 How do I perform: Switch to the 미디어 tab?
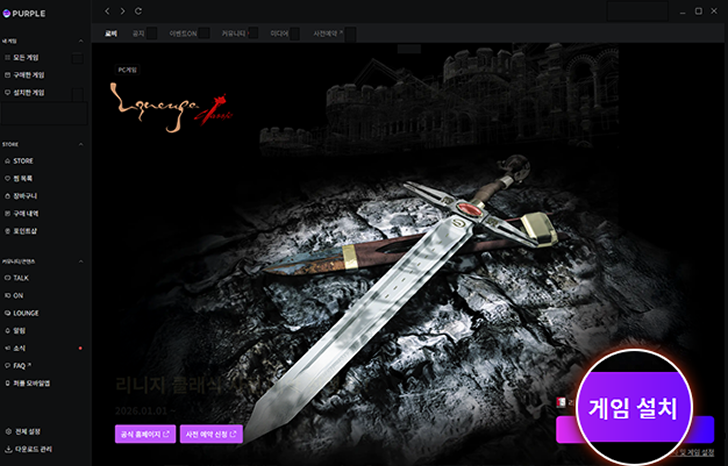click(280, 33)
